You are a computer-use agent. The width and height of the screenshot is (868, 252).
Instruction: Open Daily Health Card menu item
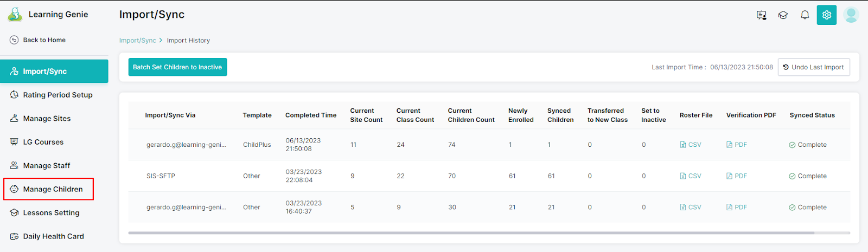coord(53,236)
